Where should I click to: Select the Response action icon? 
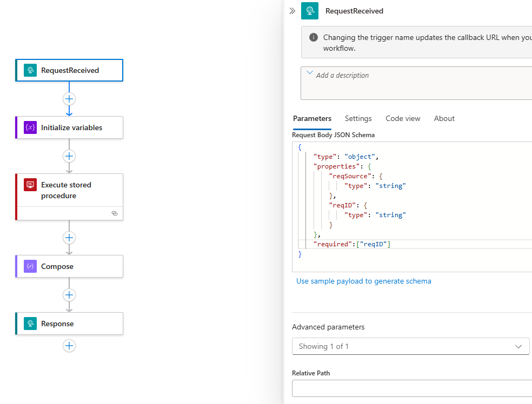pyautogui.click(x=30, y=323)
